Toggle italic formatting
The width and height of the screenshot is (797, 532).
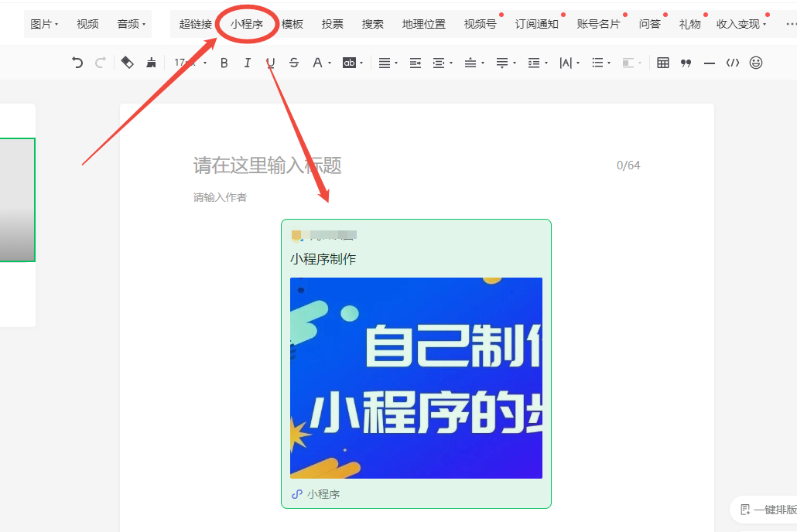(x=247, y=63)
